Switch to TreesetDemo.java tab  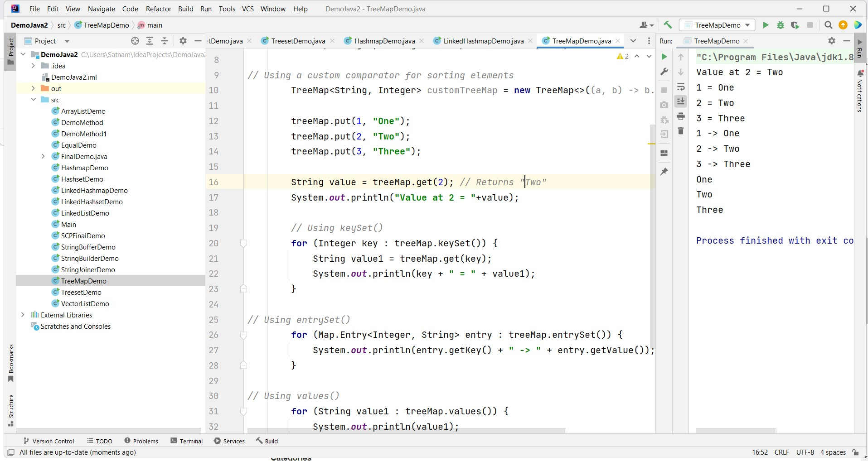point(298,41)
